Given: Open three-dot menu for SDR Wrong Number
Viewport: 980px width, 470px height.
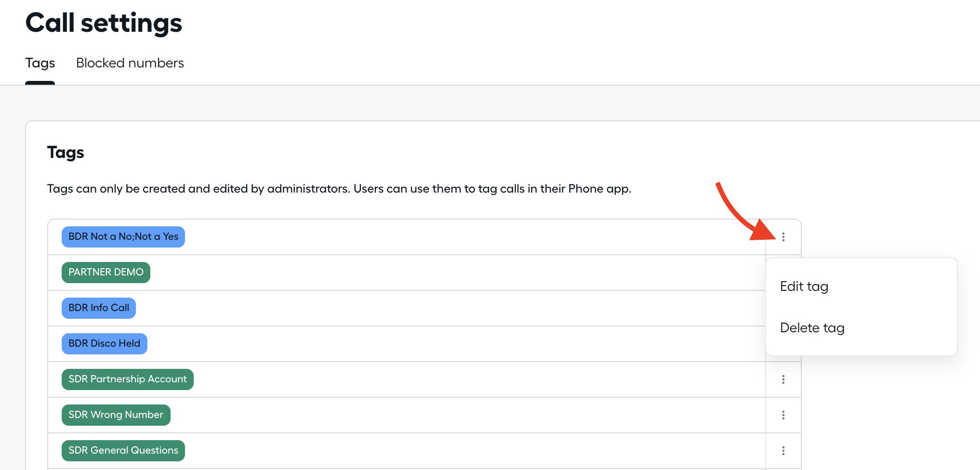Looking at the screenshot, I should point(783,415).
